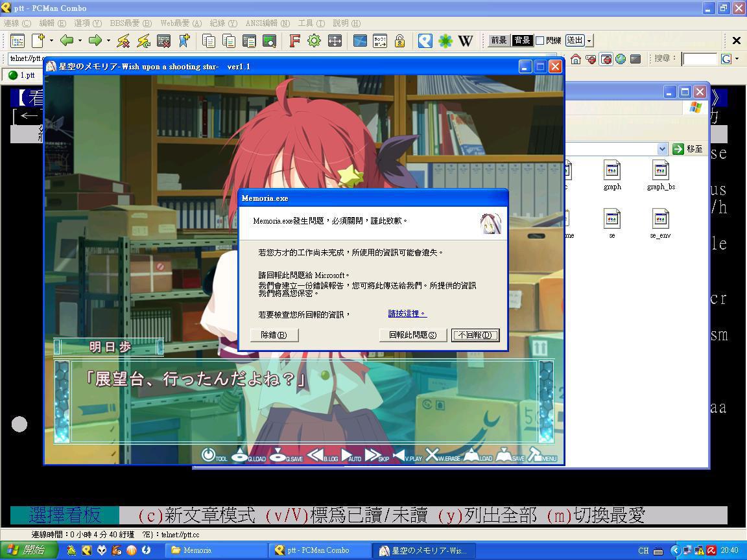The image size is (747, 560).
Task: Click the SAVE icon in game bar
Action: click(x=510, y=456)
